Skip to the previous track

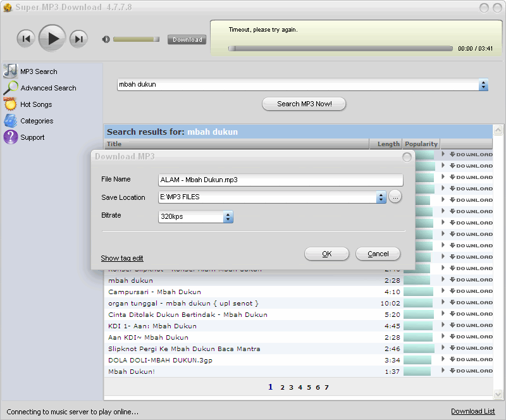(x=26, y=38)
